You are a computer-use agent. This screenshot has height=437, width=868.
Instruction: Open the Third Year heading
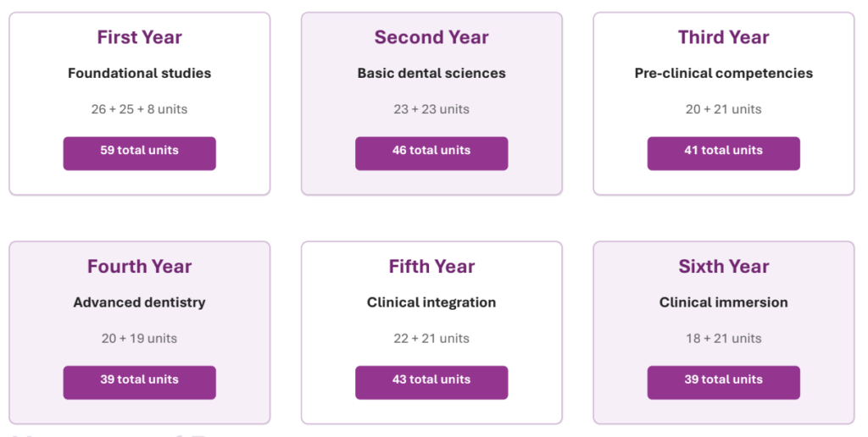pyautogui.click(x=723, y=37)
